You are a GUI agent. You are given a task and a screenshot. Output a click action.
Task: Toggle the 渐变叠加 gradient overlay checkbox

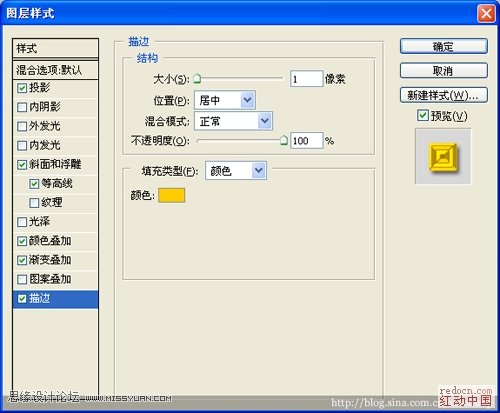pos(22,260)
